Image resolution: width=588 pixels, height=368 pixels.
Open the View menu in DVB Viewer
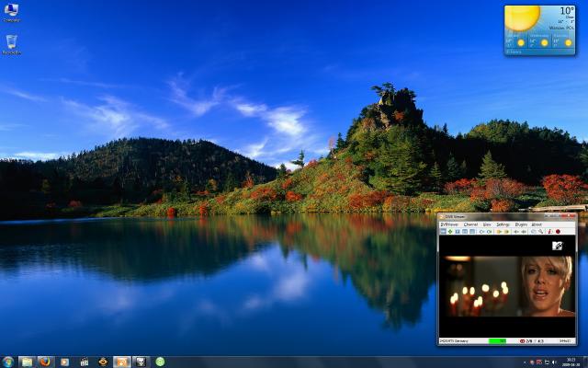pos(487,224)
